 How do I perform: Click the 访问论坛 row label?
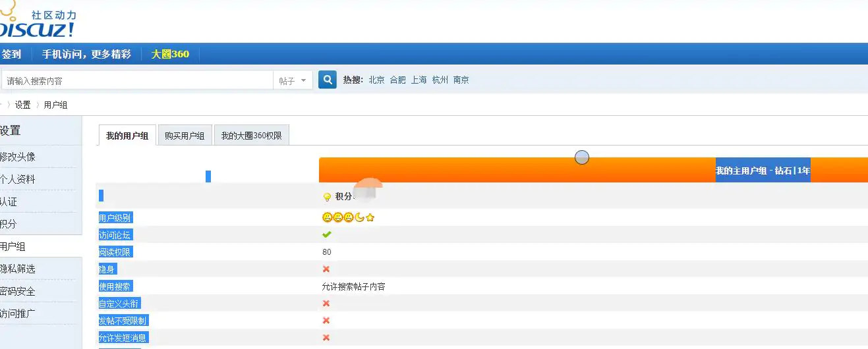coord(115,235)
